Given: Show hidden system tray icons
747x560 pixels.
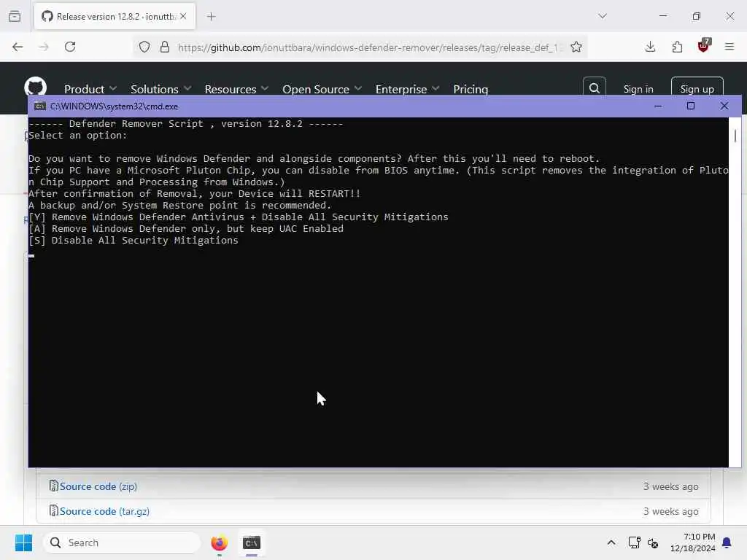Looking at the screenshot, I should coord(611,542).
